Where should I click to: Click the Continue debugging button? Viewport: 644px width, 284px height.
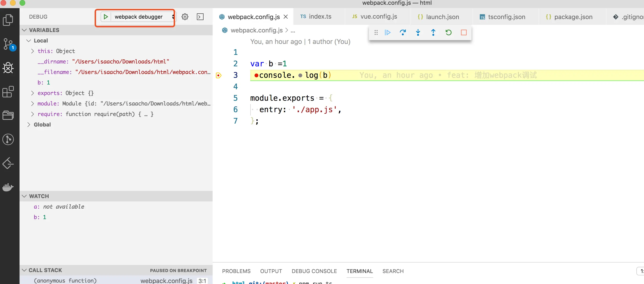[388, 32]
